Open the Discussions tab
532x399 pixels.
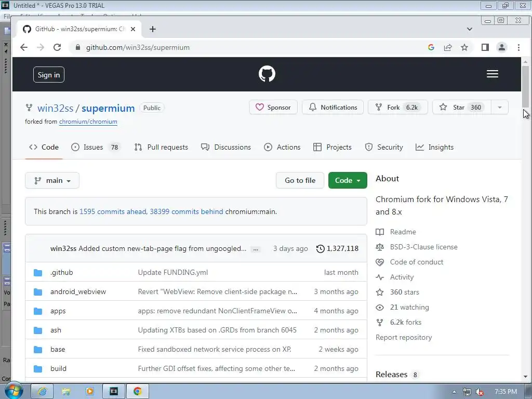225,147
